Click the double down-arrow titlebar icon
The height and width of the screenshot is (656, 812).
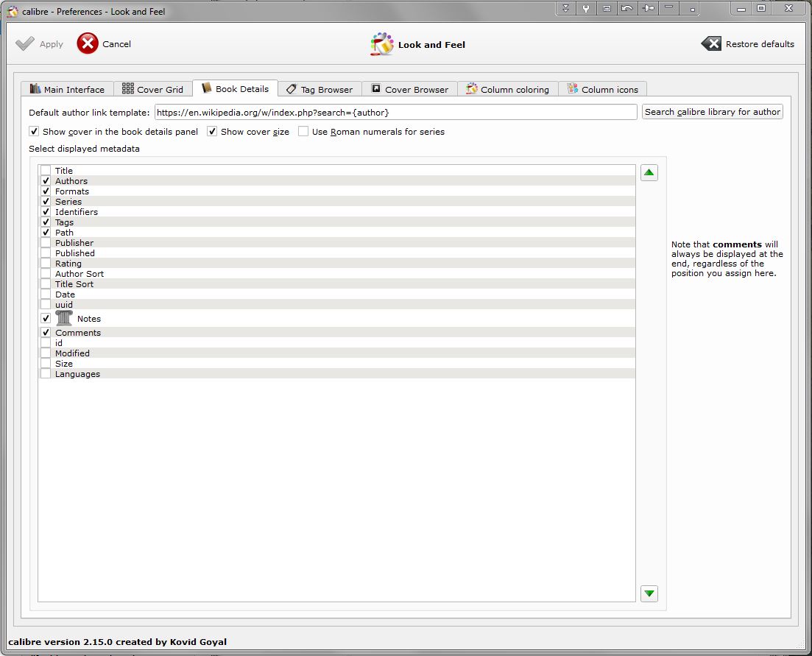565,8
